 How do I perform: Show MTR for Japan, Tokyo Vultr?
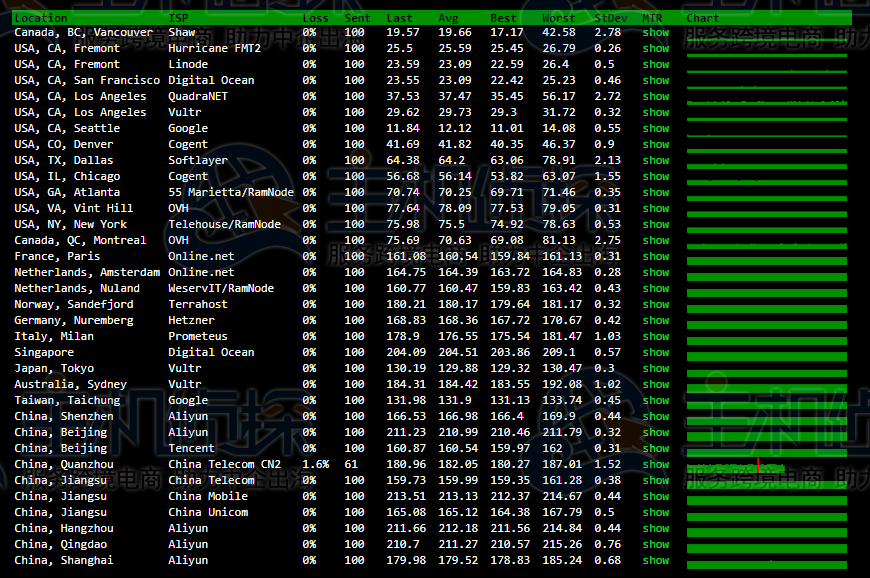click(655, 368)
